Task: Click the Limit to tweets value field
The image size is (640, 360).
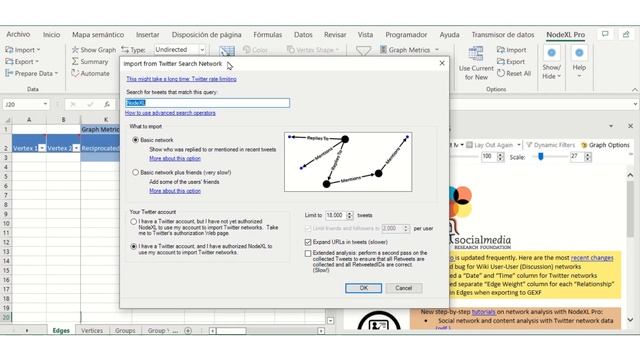Action: (335, 215)
